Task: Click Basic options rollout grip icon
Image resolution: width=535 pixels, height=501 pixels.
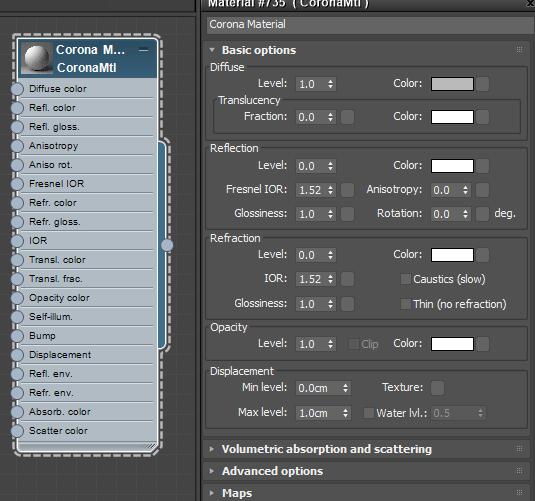Action: (519, 50)
